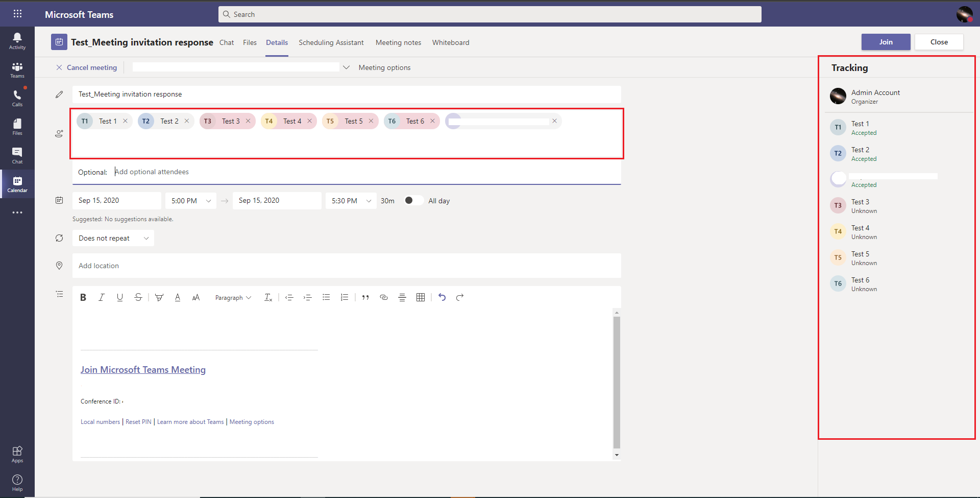980x498 pixels.
Task: Click the editor vertical scrollbar
Action: tap(617, 383)
